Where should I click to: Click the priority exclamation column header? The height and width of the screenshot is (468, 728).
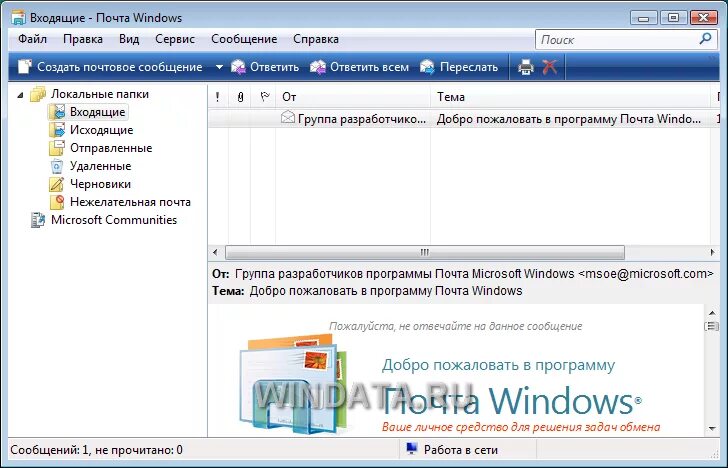[x=217, y=97]
